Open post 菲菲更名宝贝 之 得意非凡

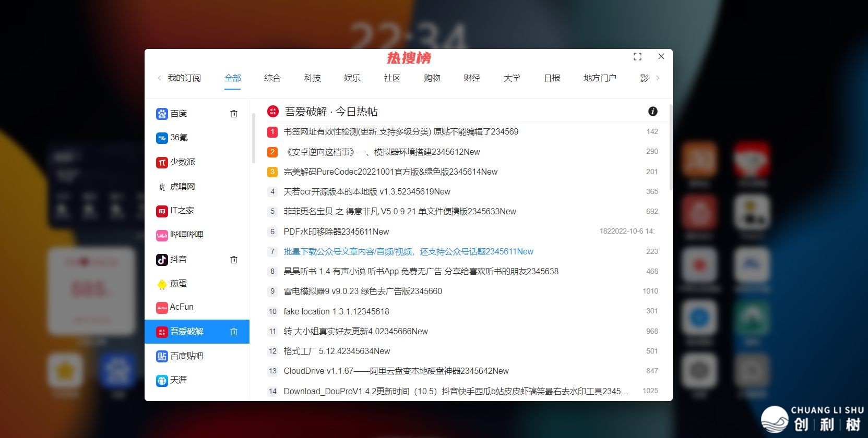coord(400,212)
